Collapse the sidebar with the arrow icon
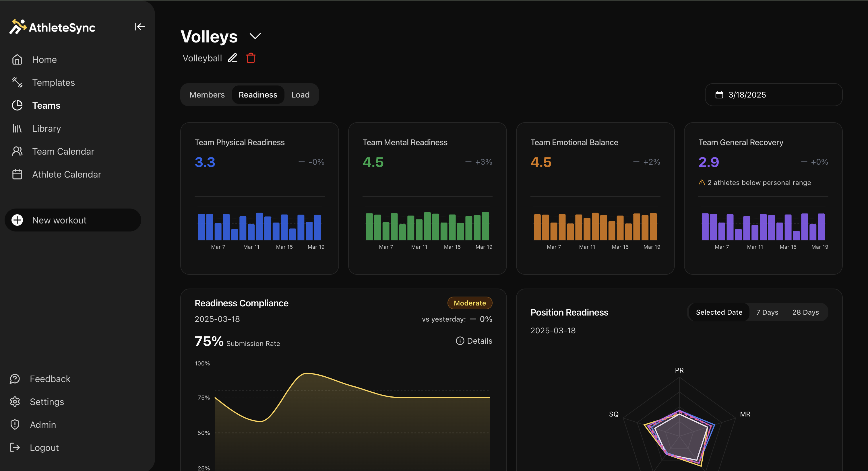The width and height of the screenshot is (868, 471). pyautogui.click(x=139, y=27)
